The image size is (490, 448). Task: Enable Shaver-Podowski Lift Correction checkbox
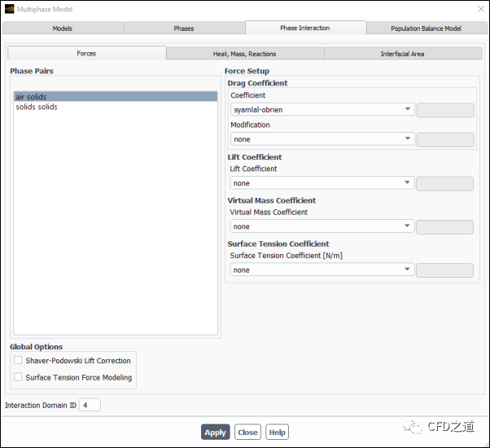tap(18, 360)
